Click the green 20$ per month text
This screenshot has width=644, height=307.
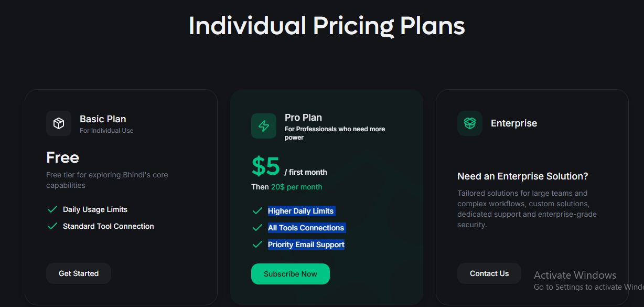[296, 187]
